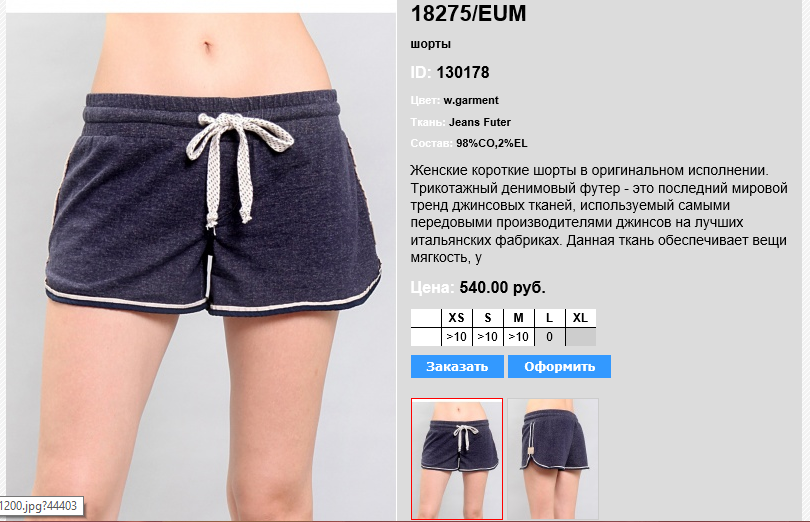Click the gray empty cell under XL

(581, 337)
